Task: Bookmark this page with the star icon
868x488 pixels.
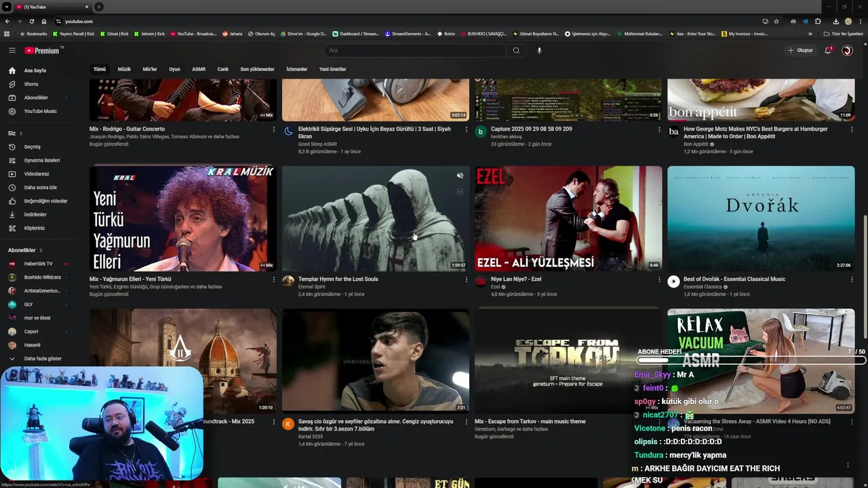Action: coord(776,21)
